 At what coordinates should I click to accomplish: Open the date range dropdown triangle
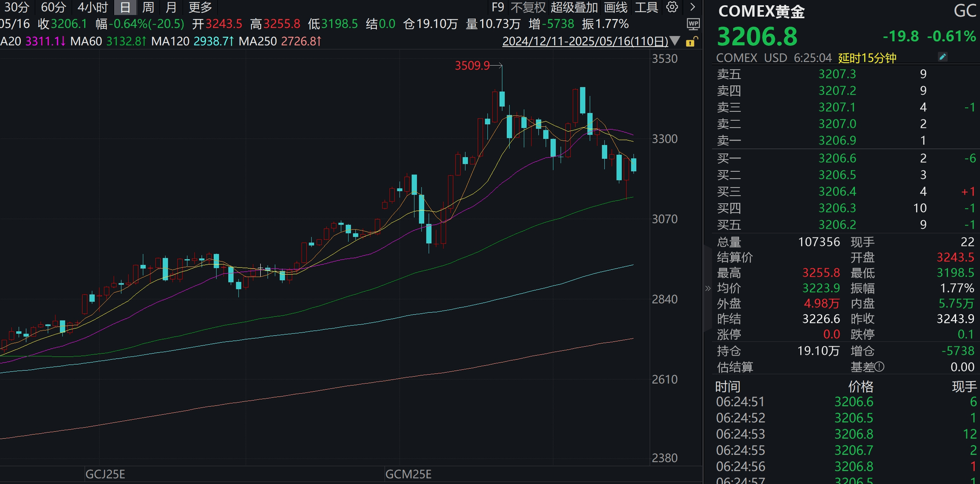point(675,41)
